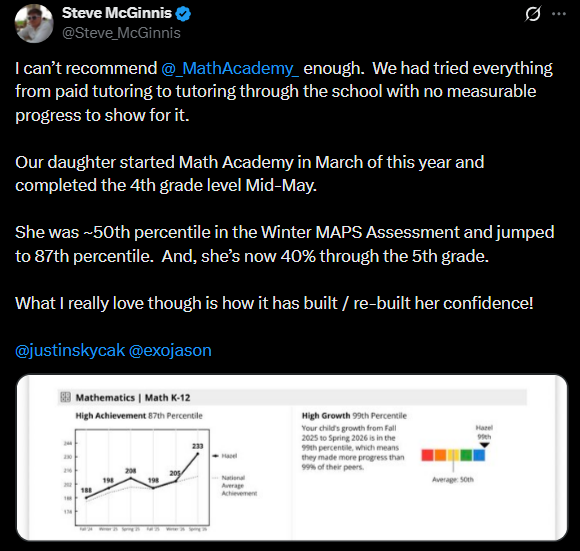Click the blue verified badge
The height and width of the screenshot is (551, 580).
[x=183, y=14]
